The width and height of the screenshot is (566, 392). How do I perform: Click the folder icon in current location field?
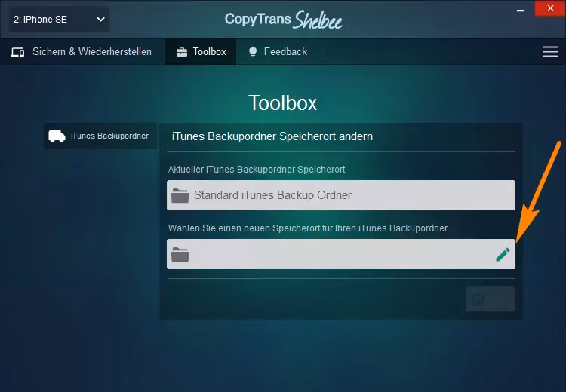point(180,195)
